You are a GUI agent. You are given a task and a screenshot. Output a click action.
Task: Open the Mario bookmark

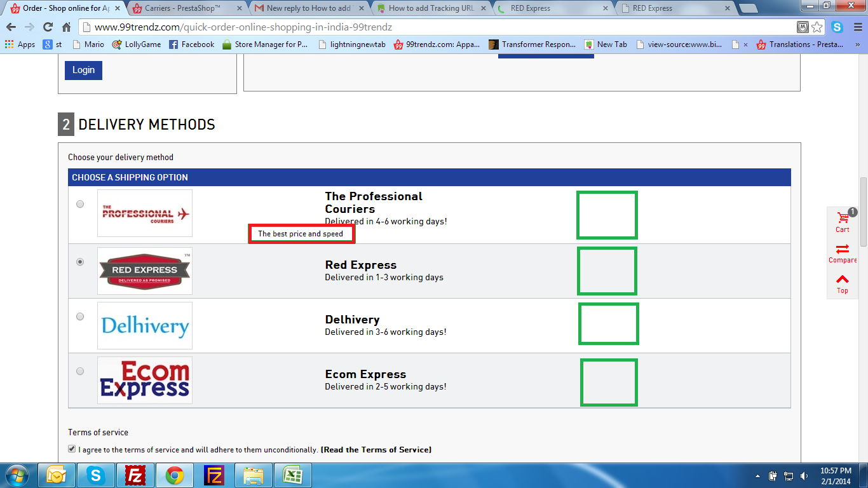click(x=88, y=44)
